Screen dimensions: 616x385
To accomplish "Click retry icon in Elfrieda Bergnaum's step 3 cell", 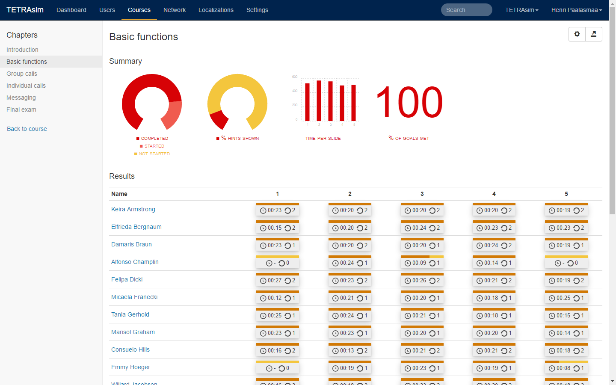I will click(432, 228).
